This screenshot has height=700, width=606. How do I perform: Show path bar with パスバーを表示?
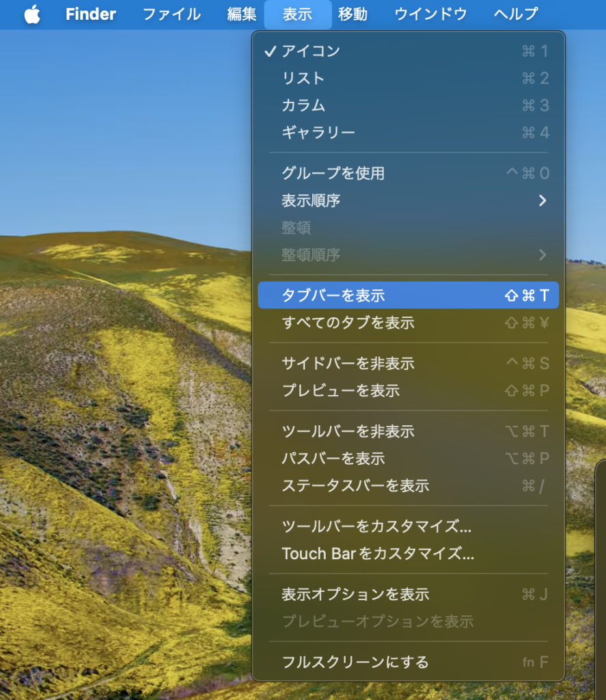tap(409, 459)
